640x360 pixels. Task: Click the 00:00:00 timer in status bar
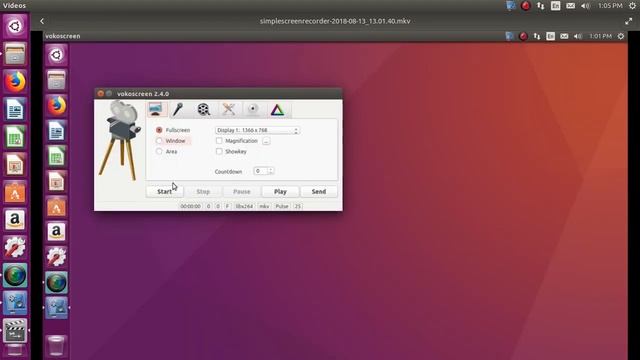coord(191,207)
